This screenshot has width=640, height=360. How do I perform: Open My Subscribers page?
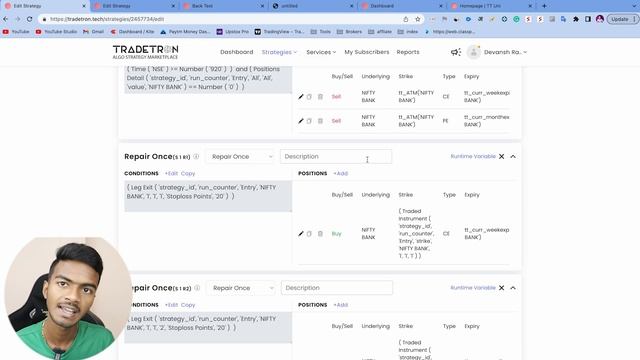click(367, 52)
